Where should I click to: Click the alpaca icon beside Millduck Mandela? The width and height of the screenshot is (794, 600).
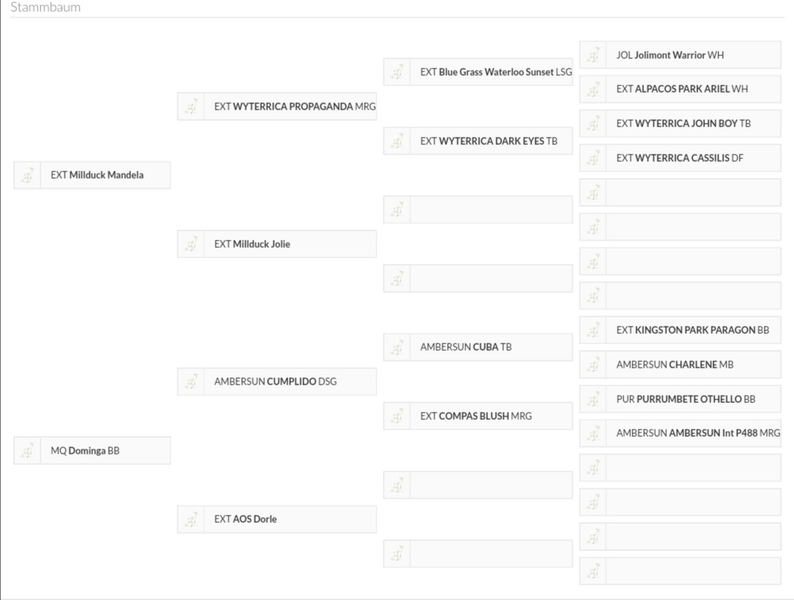27,175
